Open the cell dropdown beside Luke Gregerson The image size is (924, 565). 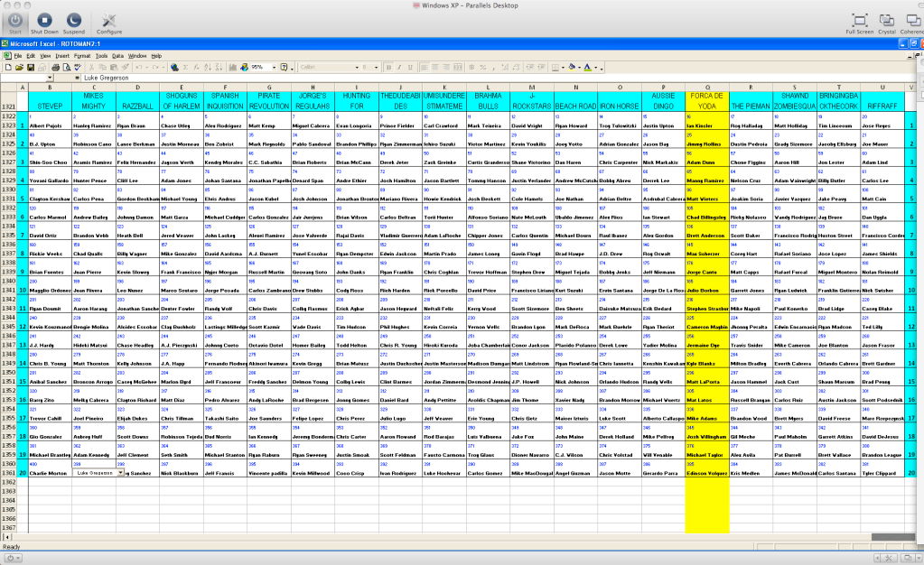[120, 473]
